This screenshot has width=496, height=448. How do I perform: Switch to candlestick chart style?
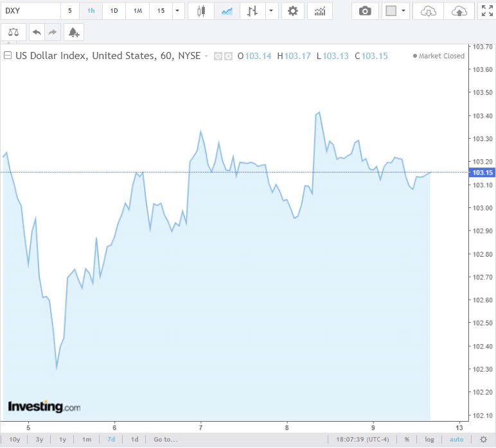pyautogui.click(x=201, y=11)
